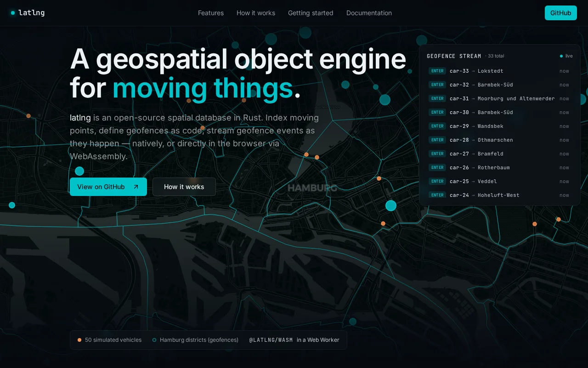Click the How it works hero button
This screenshot has height=368, width=588.
tap(184, 187)
